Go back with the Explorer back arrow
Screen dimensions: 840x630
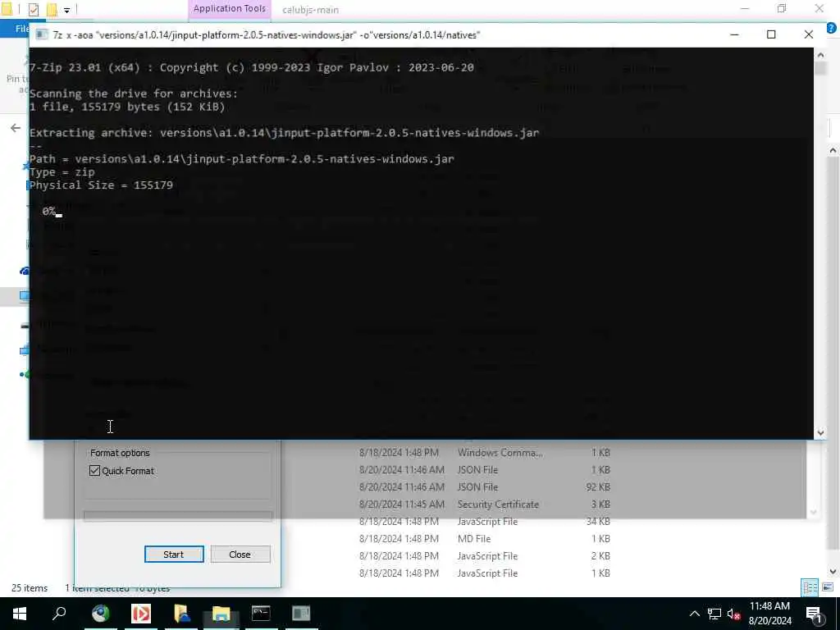pos(16,127)
